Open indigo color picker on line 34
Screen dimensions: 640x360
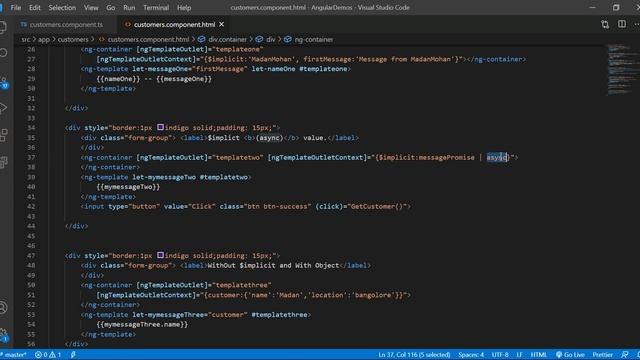click(160, 127)
